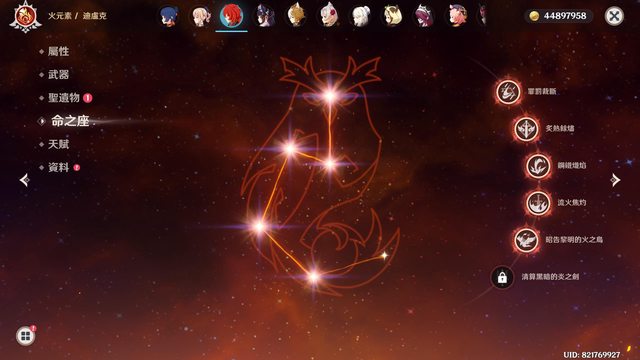
Task: Select the blue-haired character portrait
Action: pyautogui.click(x=169, y=16)
